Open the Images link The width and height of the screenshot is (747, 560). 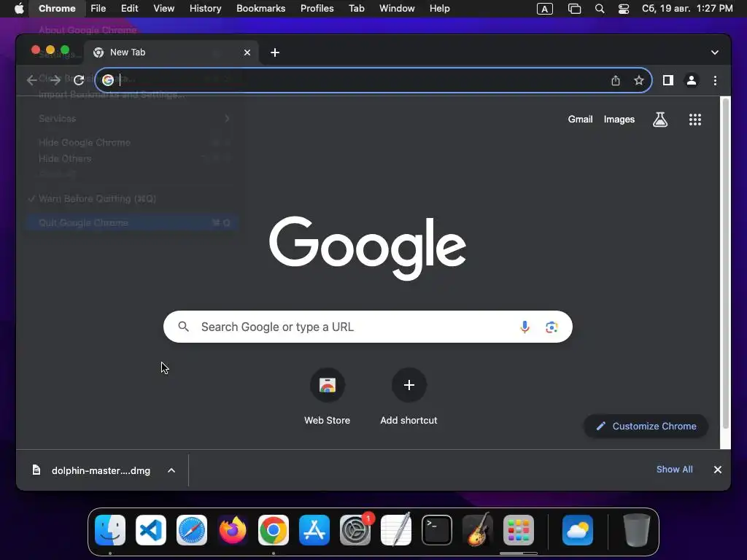pyautogui.click(x=619, y=120)
